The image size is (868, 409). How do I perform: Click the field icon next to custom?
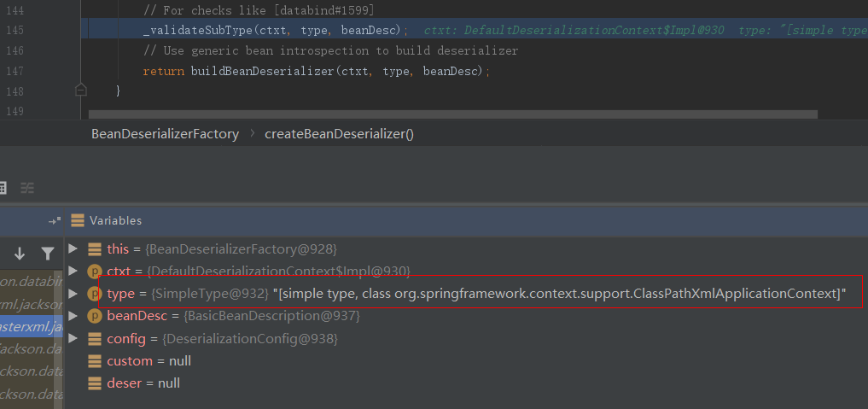pyautogui.click(x=96, y=361)
